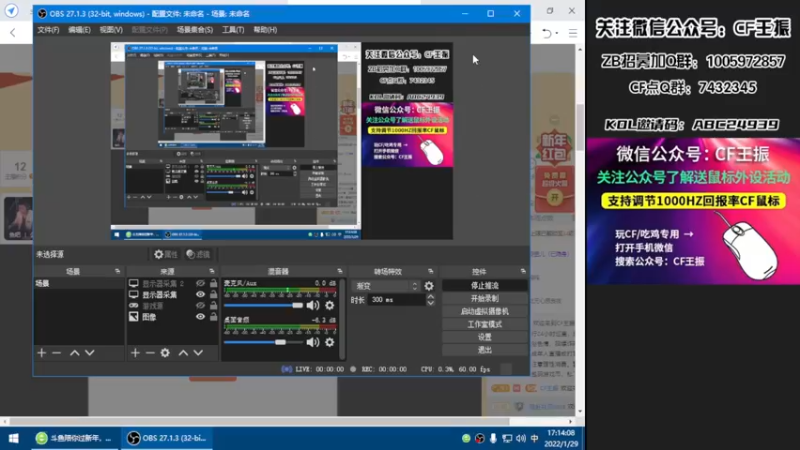The width and height of the screenshot is (800, 450).
Task: Open transition properties gear next to 渐变
Action: coord(429,286)
